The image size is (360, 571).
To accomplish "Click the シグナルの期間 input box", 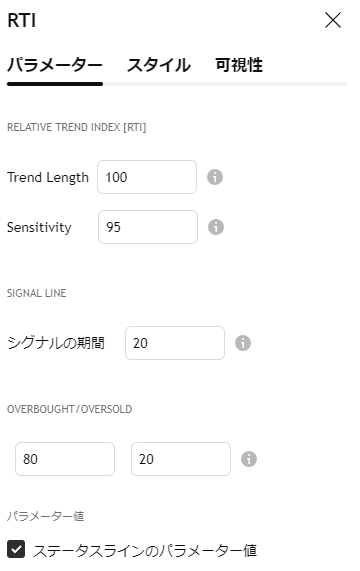I will (x=175, y=343).
